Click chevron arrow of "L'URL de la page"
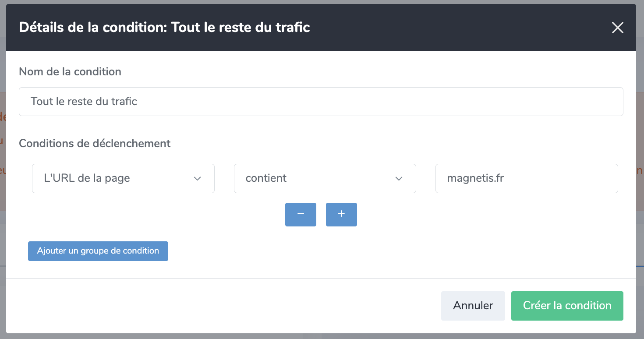Screen dimensions: 644x339 tap(197, 179)
